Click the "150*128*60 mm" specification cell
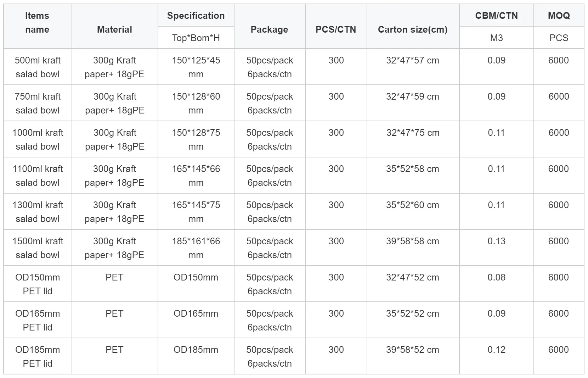This screenshot has height=378, width=588. (x=196, y=103)
